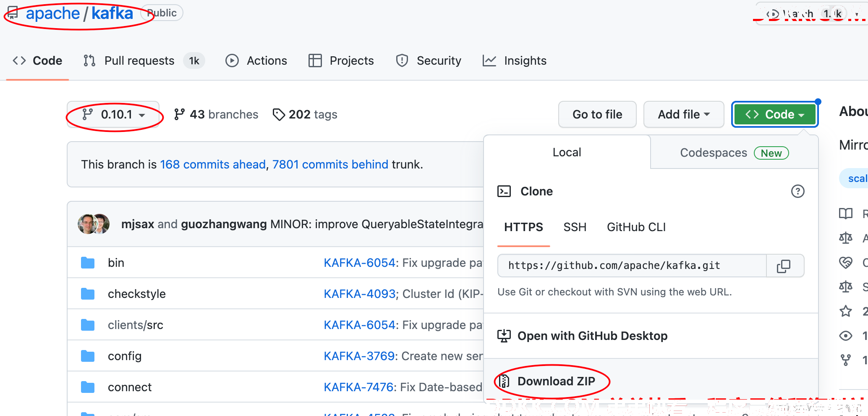The width and height of the screenshot is (868, 416).
Task: Click the commit authors' avatar
Action: click(x=94, y=224)
